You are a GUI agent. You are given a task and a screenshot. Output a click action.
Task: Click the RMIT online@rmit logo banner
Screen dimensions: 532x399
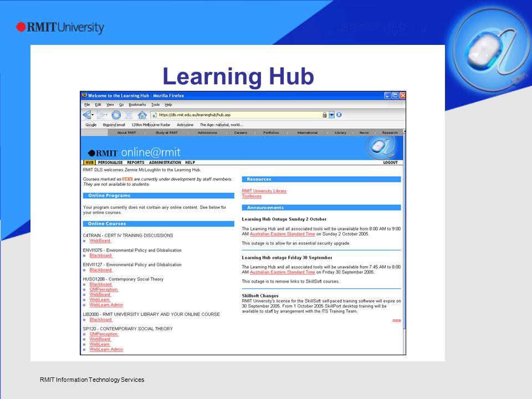pyautogui.click(x=134, y=153)
